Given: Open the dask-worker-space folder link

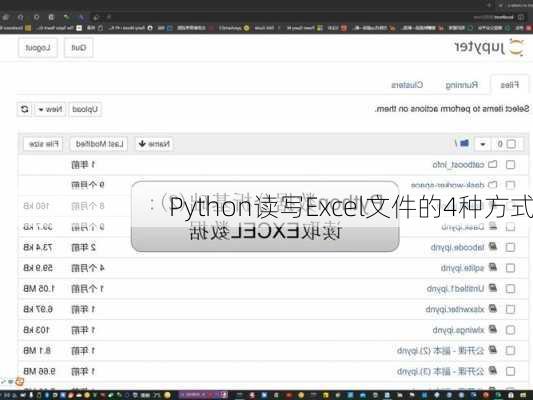Looking at the screenshot, I should [x=447, y=185].
